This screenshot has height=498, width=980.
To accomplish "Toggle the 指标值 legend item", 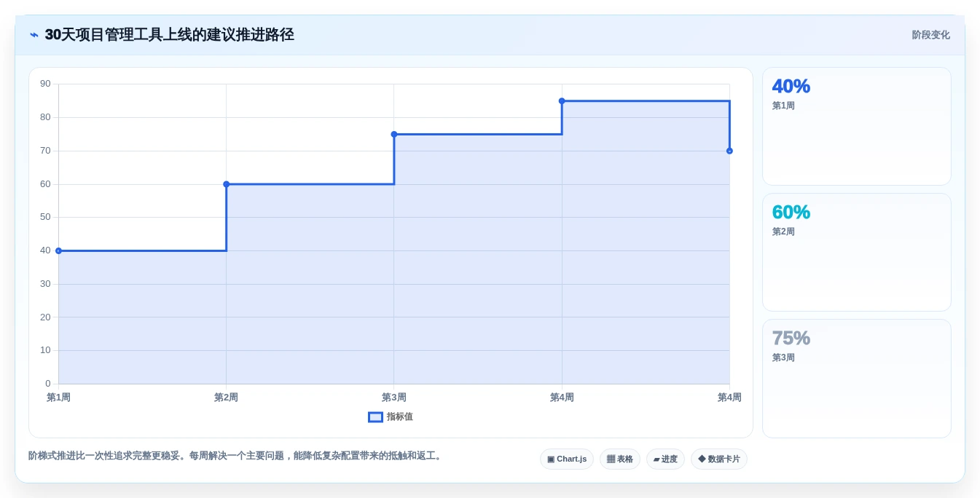I will click(391, 417).
